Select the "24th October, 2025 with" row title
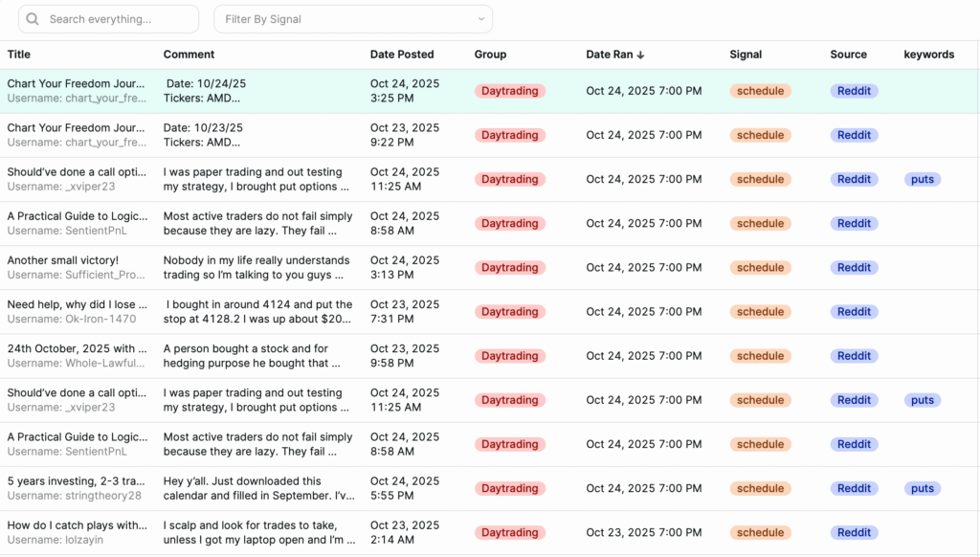Image resolution: width=980 pixels, height=557 pixels. [x=77, y=348]
